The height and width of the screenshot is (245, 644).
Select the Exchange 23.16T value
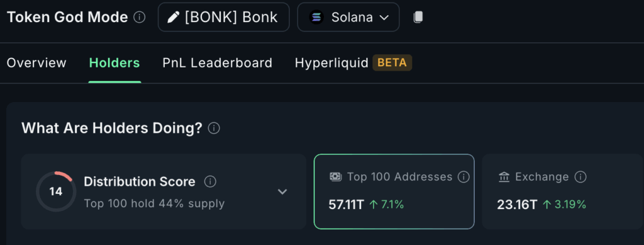517,204
